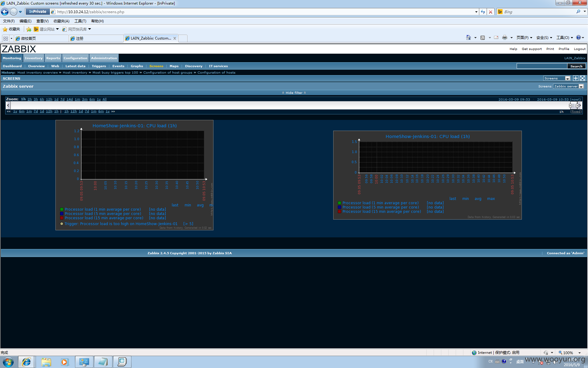Expand the 建议网站 suggested sites dropdown
Screen dimensions: 588x368
[57, 29]
